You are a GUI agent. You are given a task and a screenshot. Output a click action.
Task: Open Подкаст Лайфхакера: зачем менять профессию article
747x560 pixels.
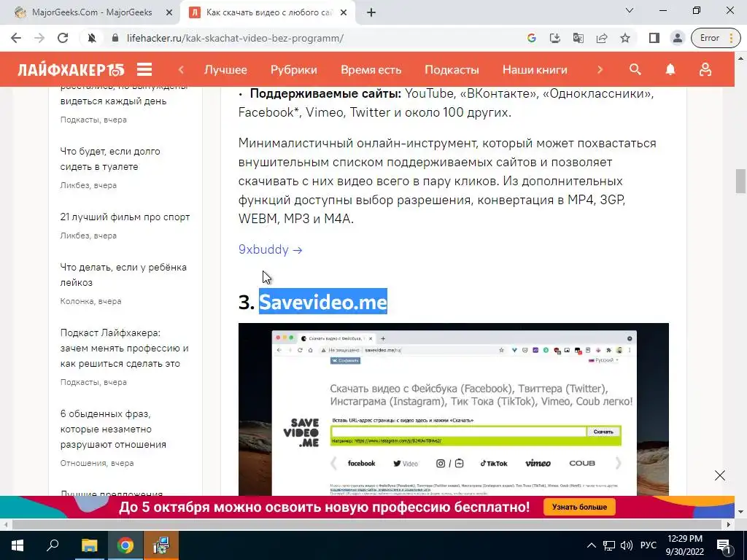point(124,348)
